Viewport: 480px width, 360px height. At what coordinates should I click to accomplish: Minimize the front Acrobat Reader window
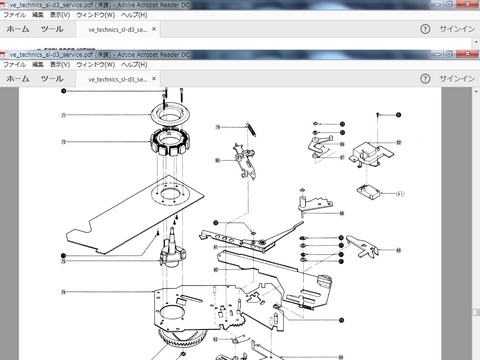tap(437, 54)
